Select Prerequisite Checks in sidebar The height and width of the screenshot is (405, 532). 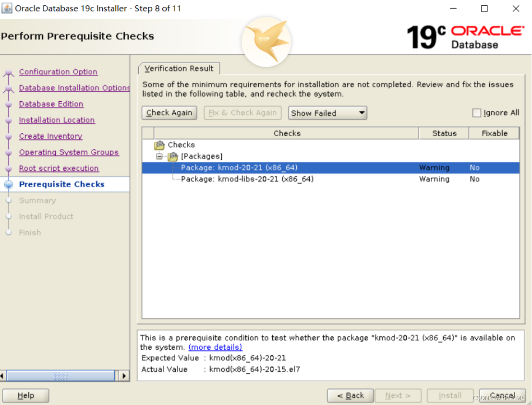(x=62, y=185)
